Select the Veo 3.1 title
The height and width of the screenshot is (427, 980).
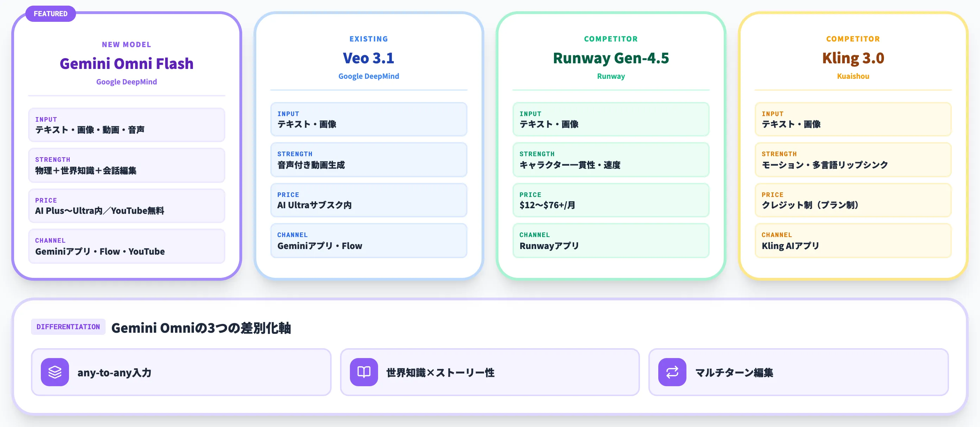click(x=369, y=58)
